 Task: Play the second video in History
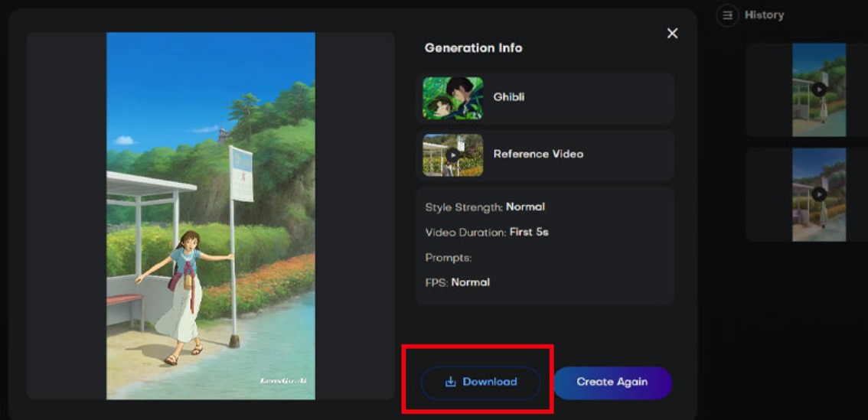click(x=818, y=194)
